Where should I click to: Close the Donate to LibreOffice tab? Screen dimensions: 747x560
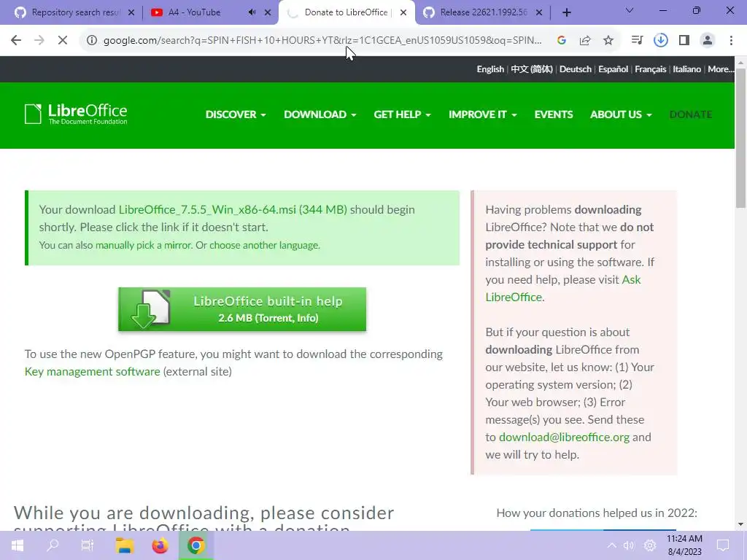coord(403,12)
